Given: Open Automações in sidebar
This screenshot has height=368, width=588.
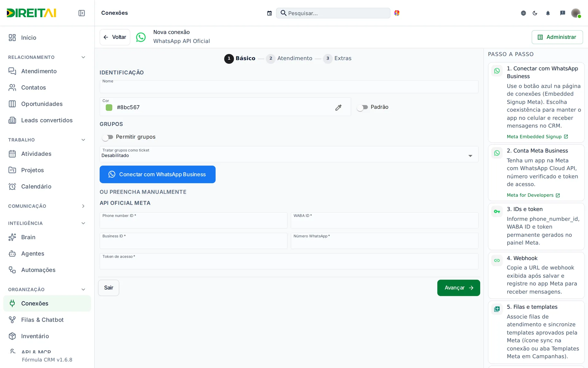Looking at the screenshot, I should click(47, 270).
